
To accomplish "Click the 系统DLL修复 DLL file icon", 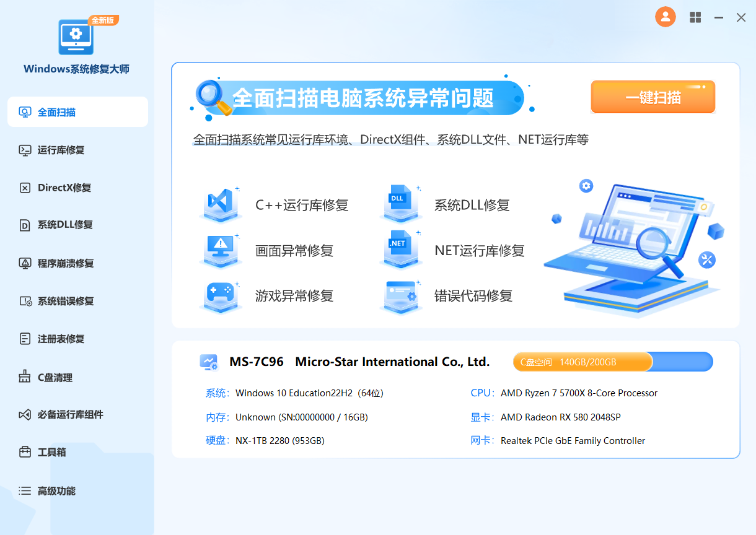I will pyautogui.click(x=400, y=202).
